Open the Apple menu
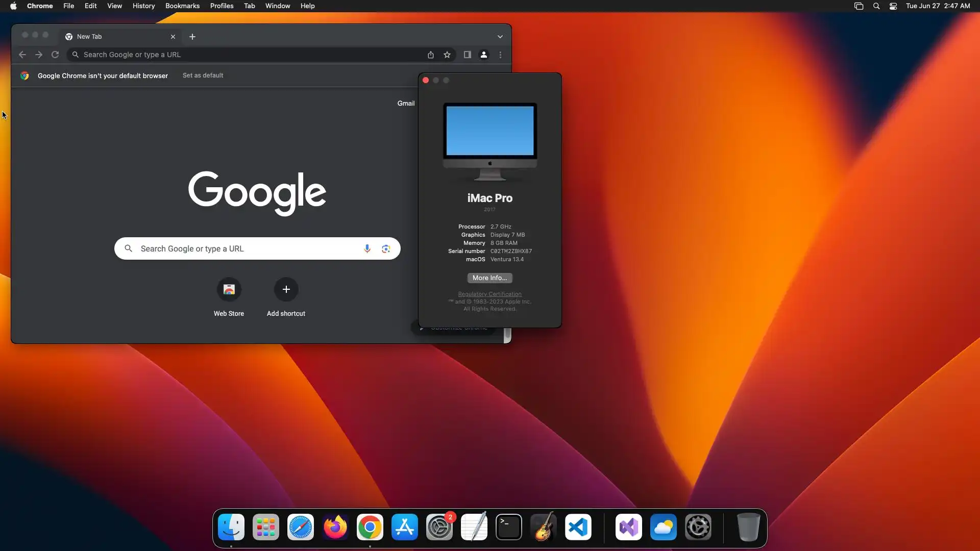 [x=13, y=6]
